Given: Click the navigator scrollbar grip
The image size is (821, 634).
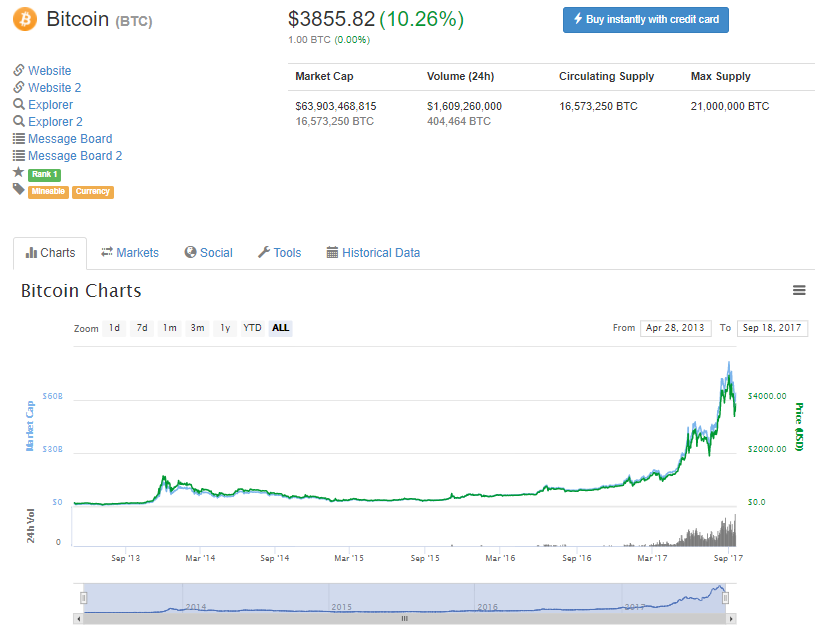Looking at the screenshot, I should (x=405, y=619).
